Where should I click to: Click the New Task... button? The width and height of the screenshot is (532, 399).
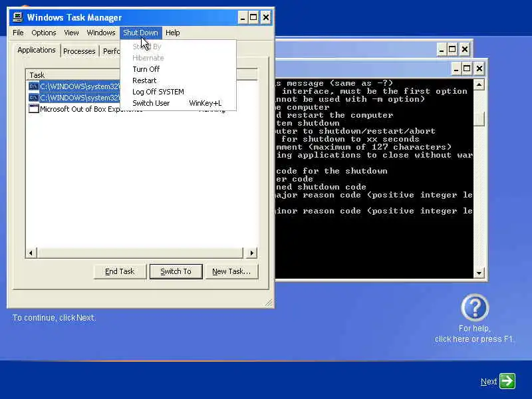[x=231, y=271]
